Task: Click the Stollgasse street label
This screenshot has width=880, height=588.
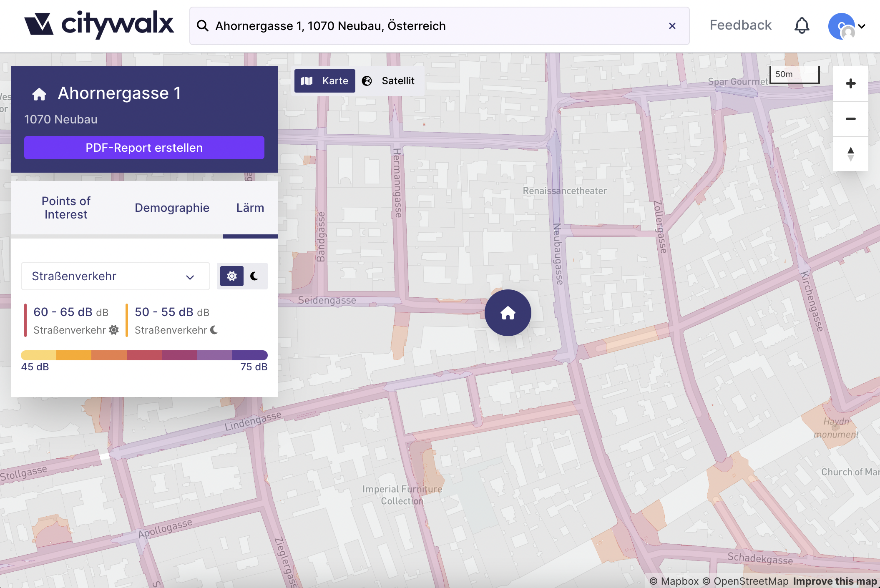Action: pyautogui.click(x=23, y=473)
